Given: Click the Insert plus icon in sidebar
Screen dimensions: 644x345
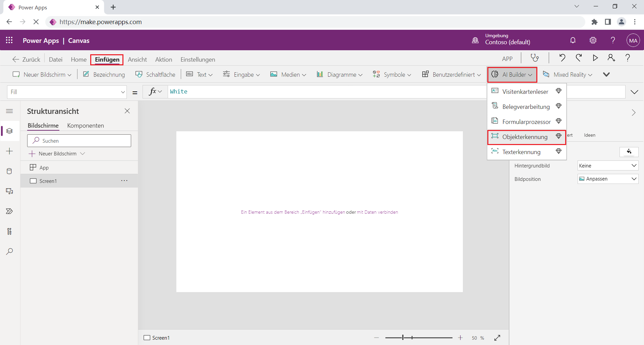Looking at the screenshot, I should (x=9, y=151).
